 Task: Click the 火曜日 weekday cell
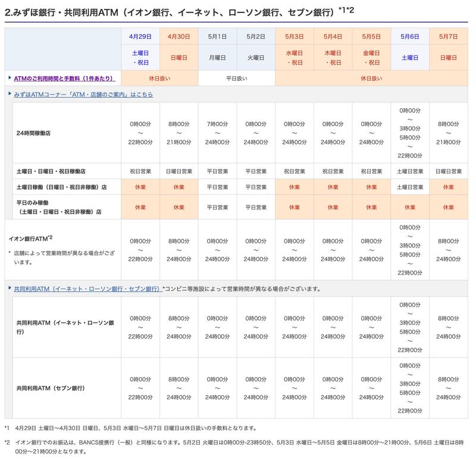[x=256, y=58]
